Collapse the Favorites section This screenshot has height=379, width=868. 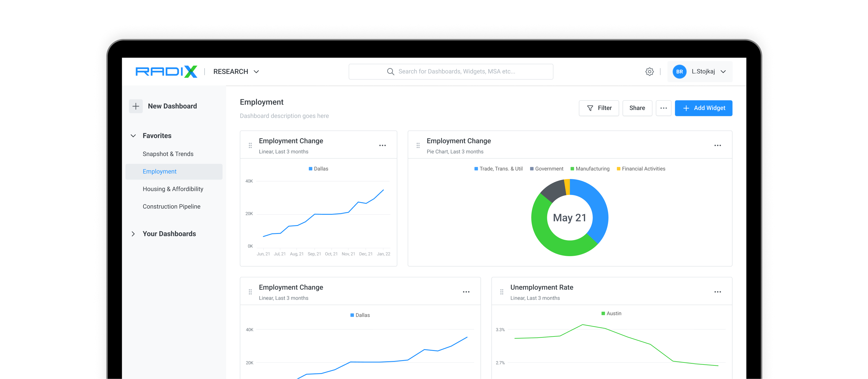[133, 136]
